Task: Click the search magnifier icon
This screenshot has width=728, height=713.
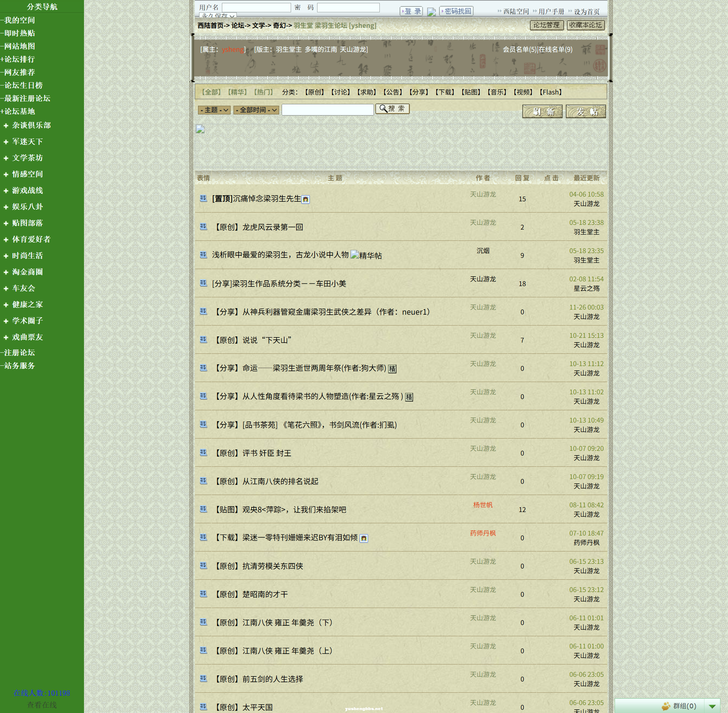Action: (x=384, y=109)
